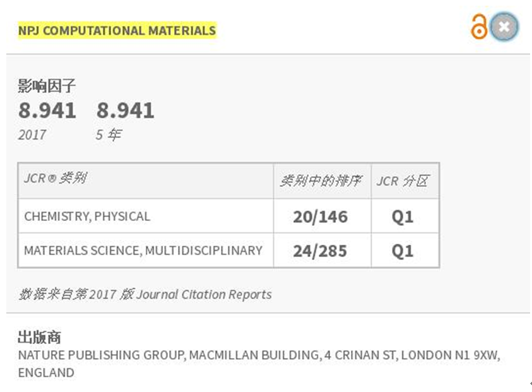The height and width of the screenshot is (392, 532).
Task: Click the 5-year impact factor value
Action: (125, 110)
